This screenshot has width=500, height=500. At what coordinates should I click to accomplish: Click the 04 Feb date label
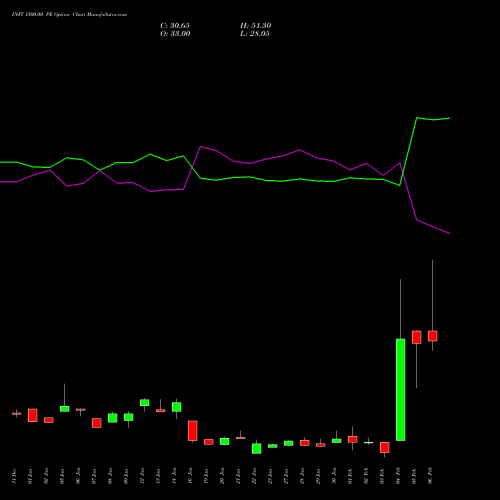pos(398,476)
